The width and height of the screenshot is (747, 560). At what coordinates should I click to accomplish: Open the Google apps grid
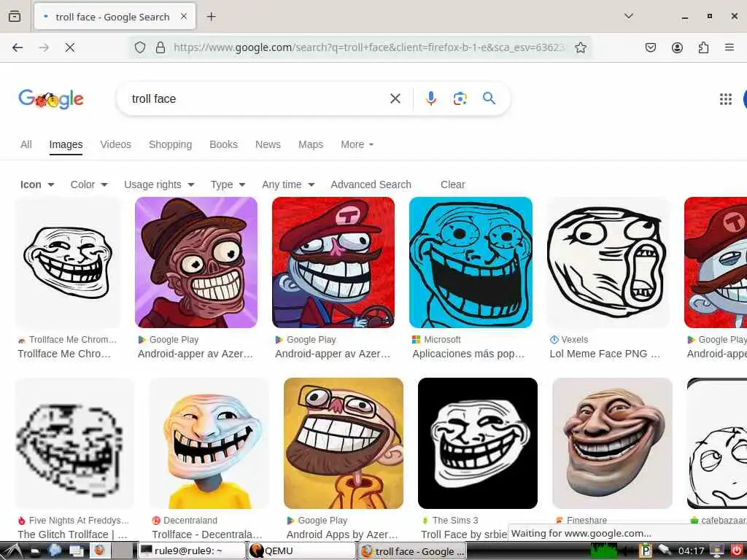(x=725, y=99)
